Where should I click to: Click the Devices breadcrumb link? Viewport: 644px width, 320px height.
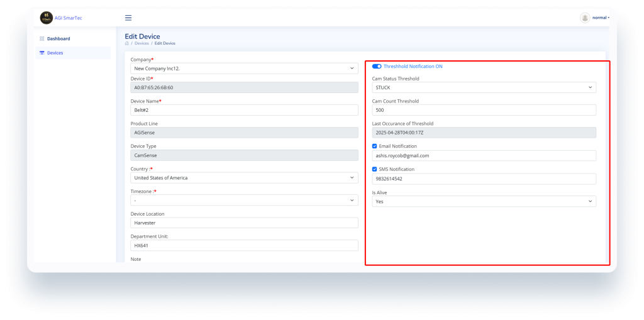(x=142, y=43)
